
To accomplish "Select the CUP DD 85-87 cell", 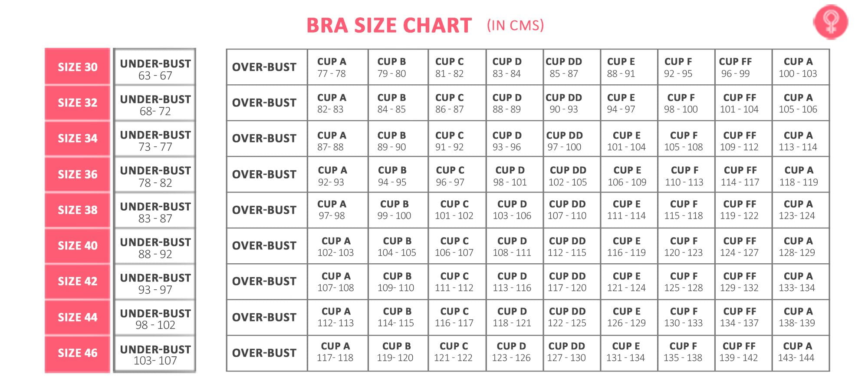I will tap(564, 67).
